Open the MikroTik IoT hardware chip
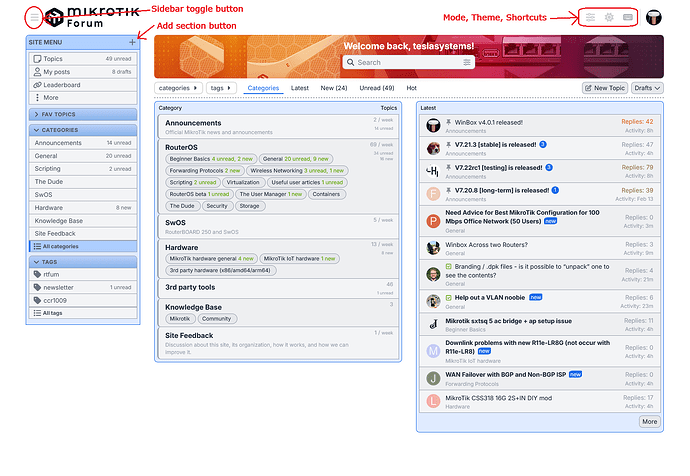This screenshot has height=476, width=690. pyautogui.click(x=299, y=259)
